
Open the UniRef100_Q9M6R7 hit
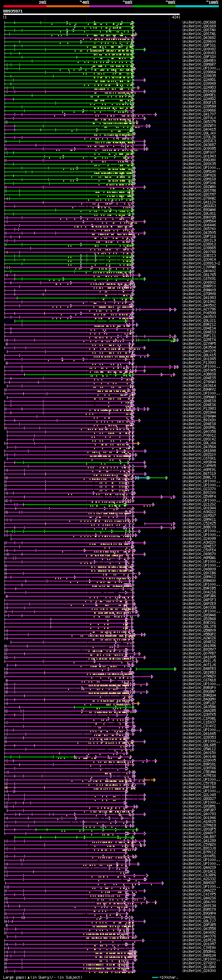coord(199,65)
